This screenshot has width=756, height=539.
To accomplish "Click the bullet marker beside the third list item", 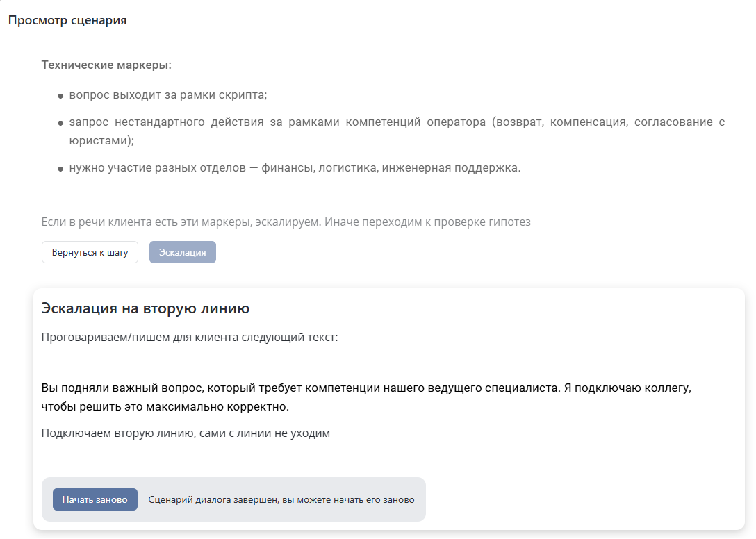I will tap(60, 166).
